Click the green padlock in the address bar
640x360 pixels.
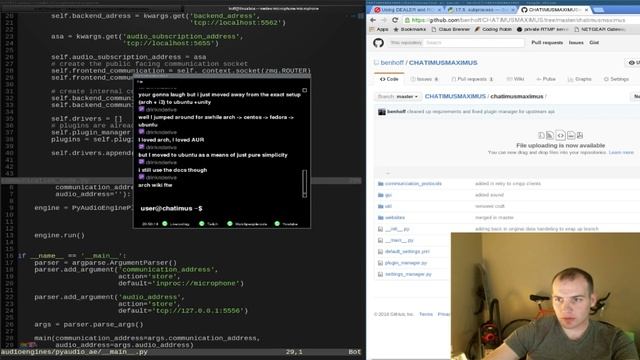click(407, 20)
